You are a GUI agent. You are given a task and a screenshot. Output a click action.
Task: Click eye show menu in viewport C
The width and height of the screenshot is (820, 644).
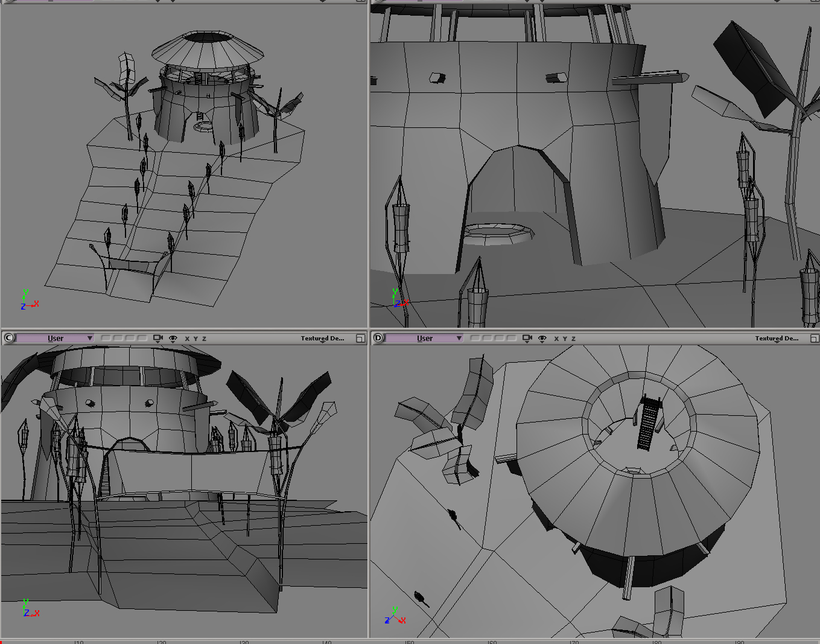click(173, 339)
